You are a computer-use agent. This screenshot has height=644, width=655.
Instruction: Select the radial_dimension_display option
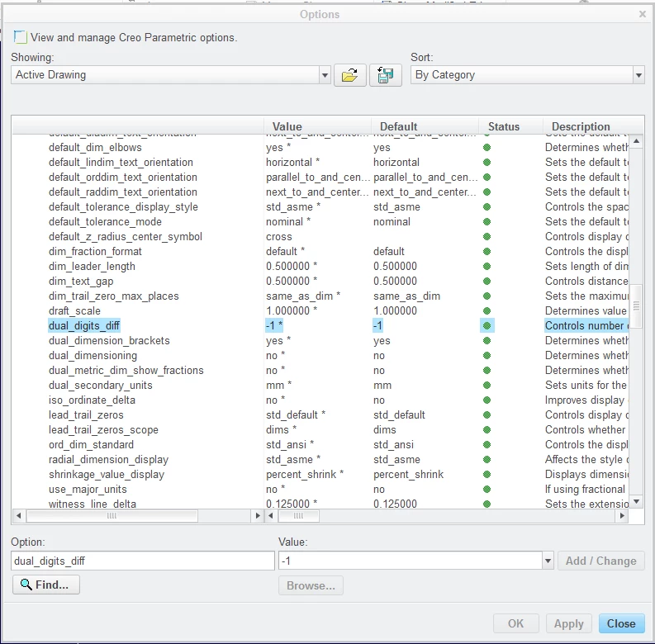pos(108,460)
